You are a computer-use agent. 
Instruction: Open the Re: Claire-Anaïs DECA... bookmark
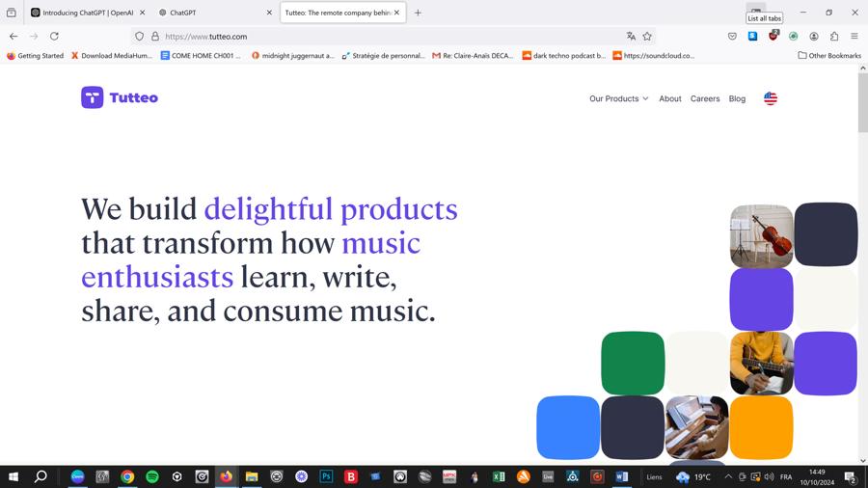click(473, 56)
